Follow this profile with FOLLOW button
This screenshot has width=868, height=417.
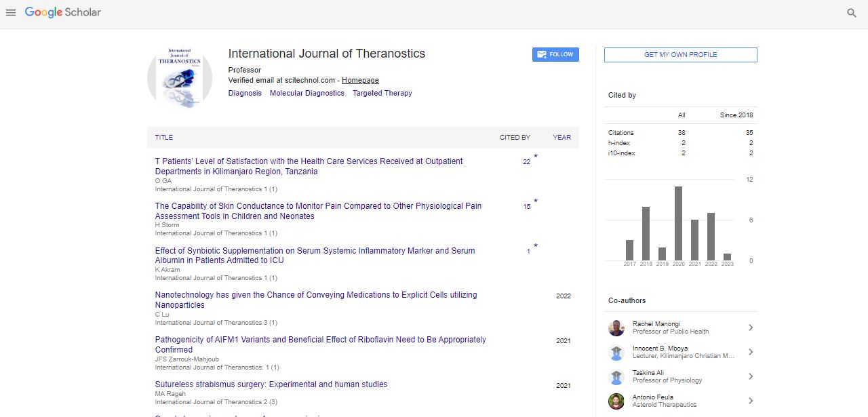555,54
